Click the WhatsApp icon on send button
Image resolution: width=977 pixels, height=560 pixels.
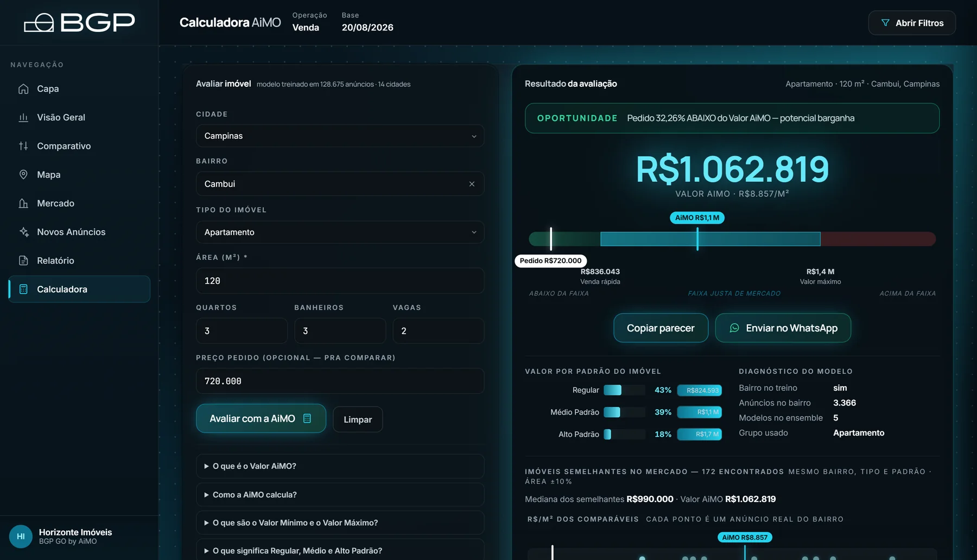point(734,328)
